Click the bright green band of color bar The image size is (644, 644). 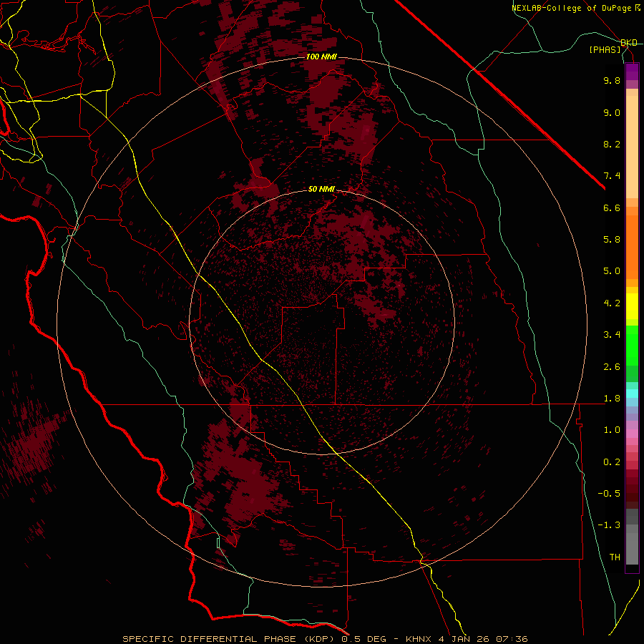coord(632,346)
